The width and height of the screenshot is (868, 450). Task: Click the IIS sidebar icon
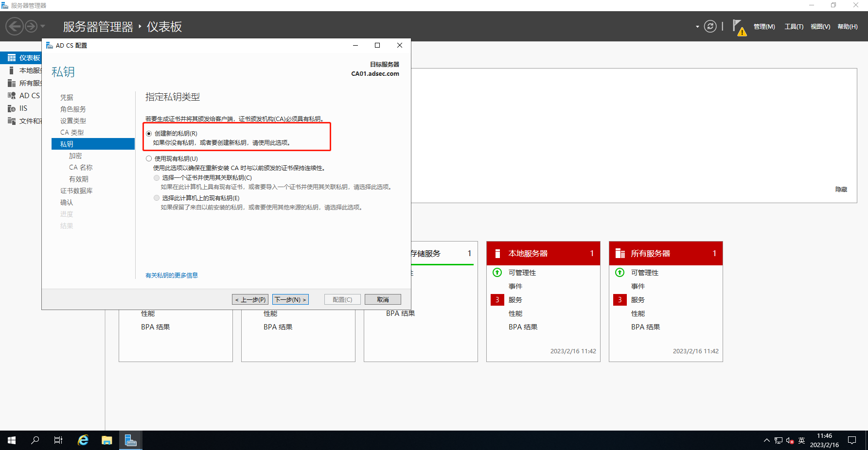[12, 108]
